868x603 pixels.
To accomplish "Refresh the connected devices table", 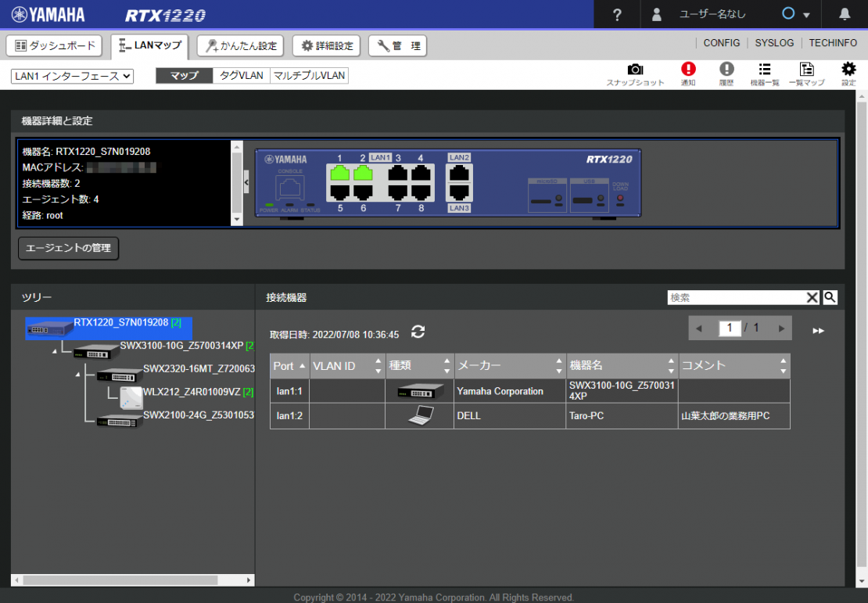I will click(418, 332).
